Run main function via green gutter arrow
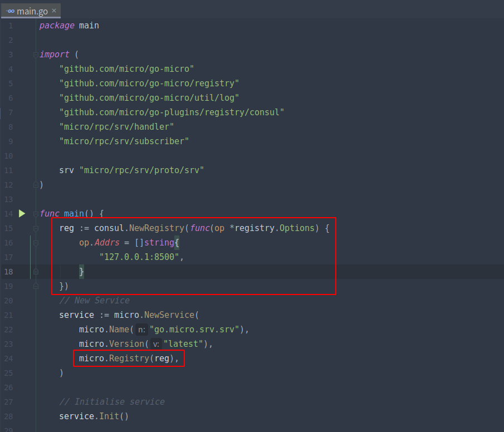The image size is (504, 432). (x=22, y=213)
